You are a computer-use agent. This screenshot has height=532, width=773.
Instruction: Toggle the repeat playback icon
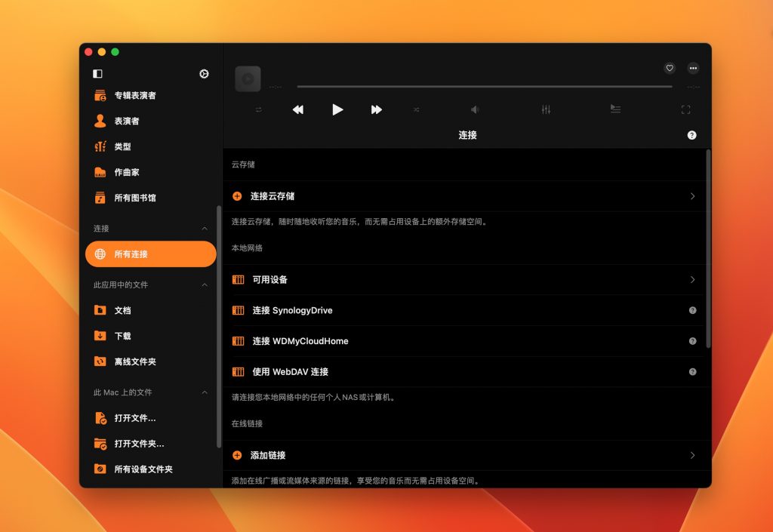[x=257, y=109]
